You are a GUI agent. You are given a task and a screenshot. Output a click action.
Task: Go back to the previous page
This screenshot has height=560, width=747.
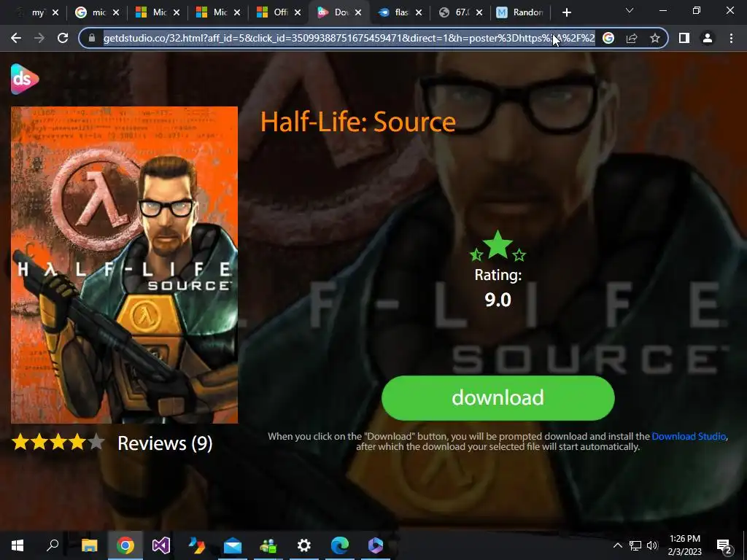16,38
